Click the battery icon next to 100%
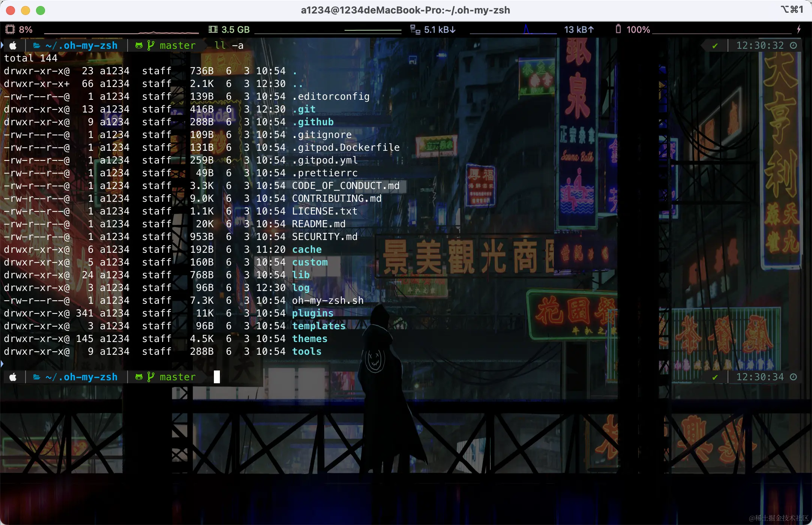This screenshot has height=525, width=812. [x=618, y=29]
